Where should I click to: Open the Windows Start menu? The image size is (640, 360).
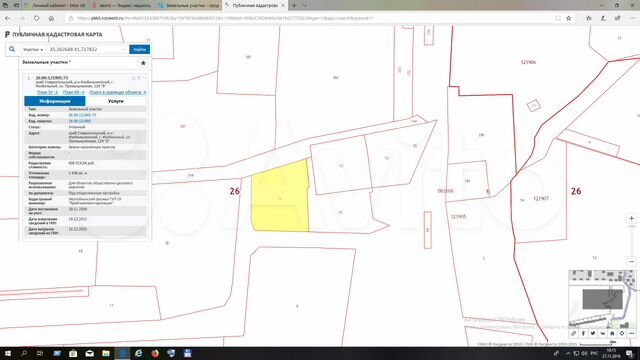tap(8, 353)
